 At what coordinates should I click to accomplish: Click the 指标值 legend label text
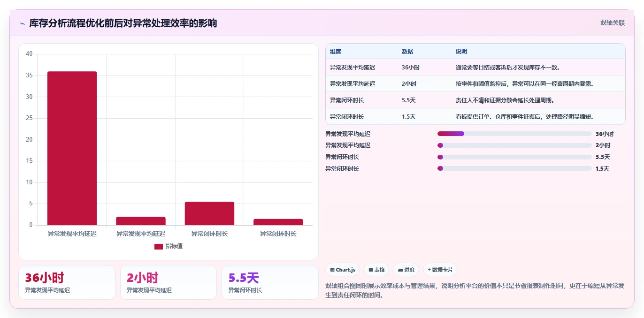point(174,246)
